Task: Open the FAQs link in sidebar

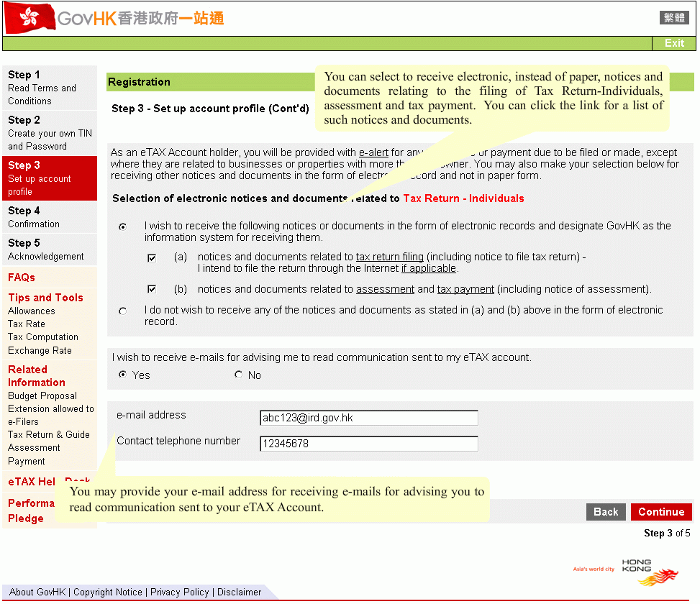Action: tap(22, 278)
